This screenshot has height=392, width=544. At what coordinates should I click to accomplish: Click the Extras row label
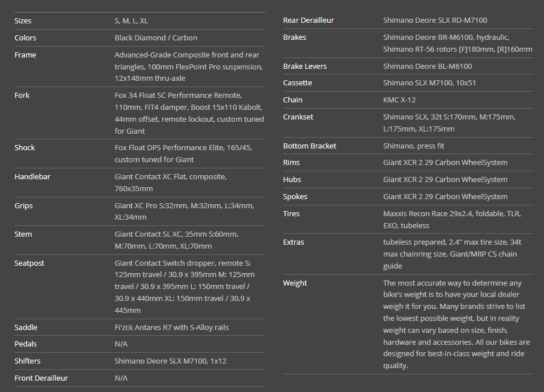pyautogui.click(x=294, y=242)
